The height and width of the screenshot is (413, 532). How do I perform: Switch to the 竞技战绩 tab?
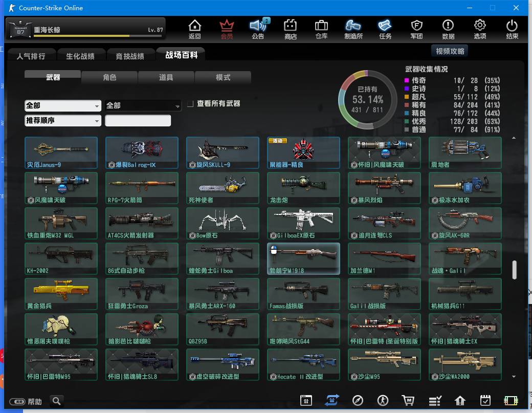pos(130,56)
